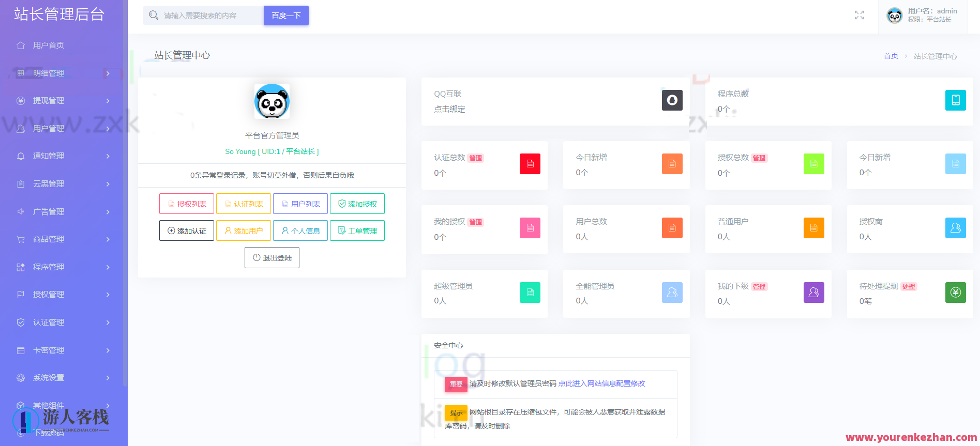Click the 全能管理员 light blue user icon
This screenshot has width=980, height=446.
coord(672,293)
